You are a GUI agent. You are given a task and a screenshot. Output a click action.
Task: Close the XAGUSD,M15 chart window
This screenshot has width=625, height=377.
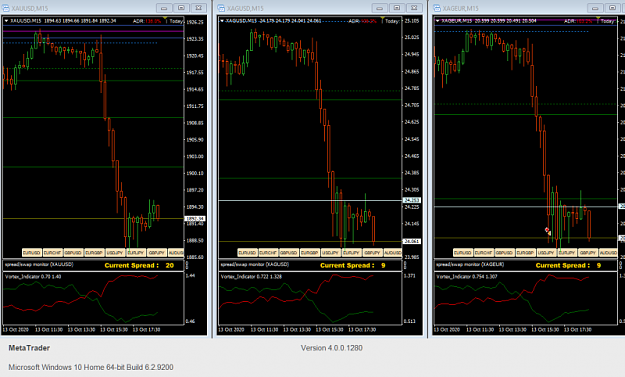tap(414, 8)
